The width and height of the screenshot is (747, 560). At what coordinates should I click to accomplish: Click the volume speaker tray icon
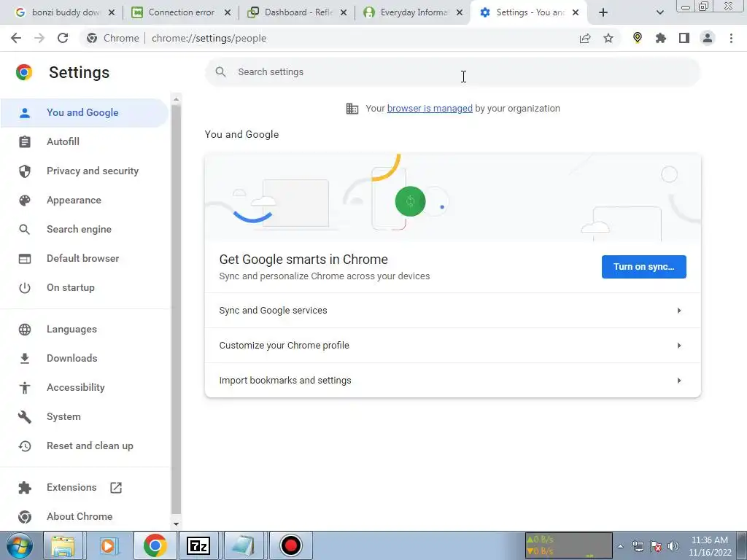(673, 546)
